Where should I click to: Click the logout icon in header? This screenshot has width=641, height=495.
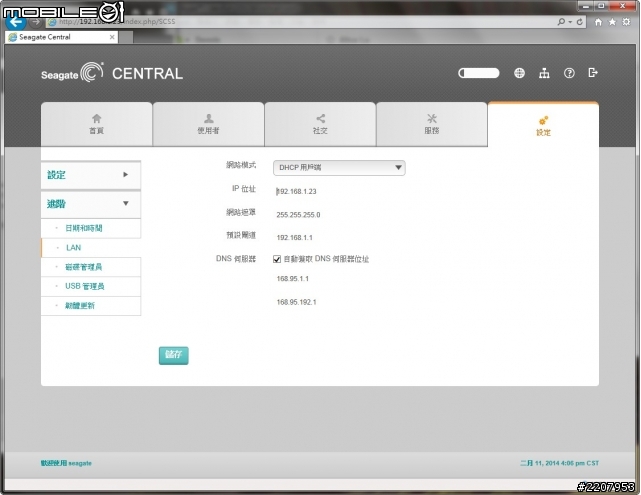click(x=593, y=73)
